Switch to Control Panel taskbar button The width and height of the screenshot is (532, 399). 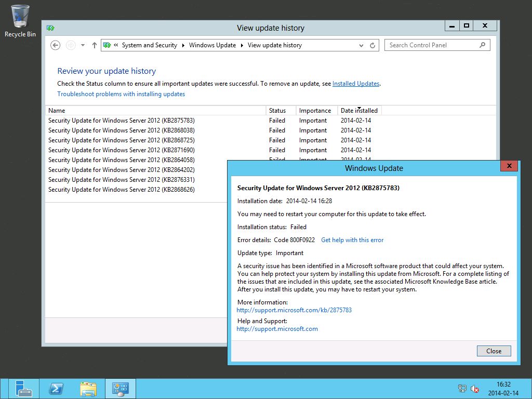[121, 389]
